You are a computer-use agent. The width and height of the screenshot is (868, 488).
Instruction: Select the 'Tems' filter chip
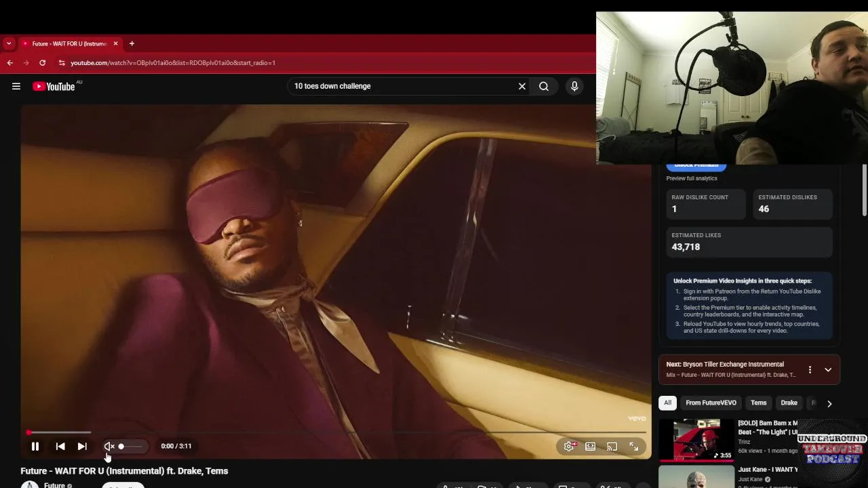758,403
